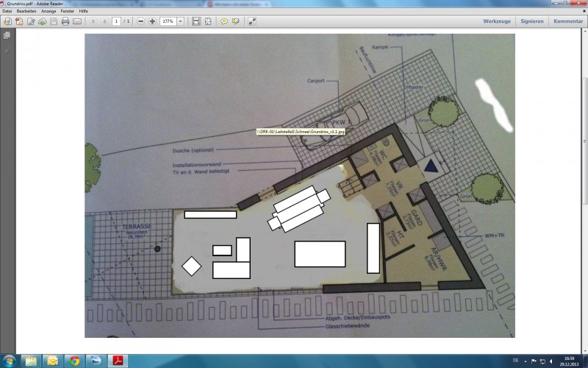Viewport: 588px width, 368px height.
Task: Expand the zoom level dropdown
Action: click(180, 21)
